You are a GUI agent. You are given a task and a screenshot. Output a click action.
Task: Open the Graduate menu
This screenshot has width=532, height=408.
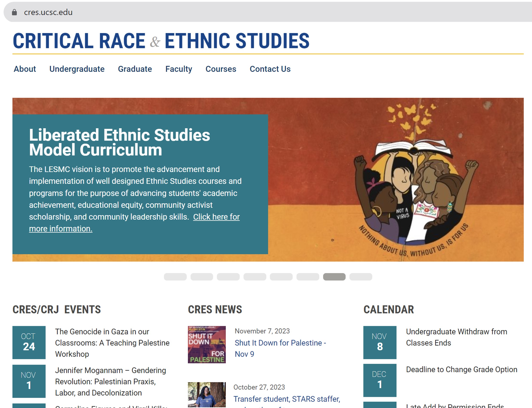coord(135,69)
